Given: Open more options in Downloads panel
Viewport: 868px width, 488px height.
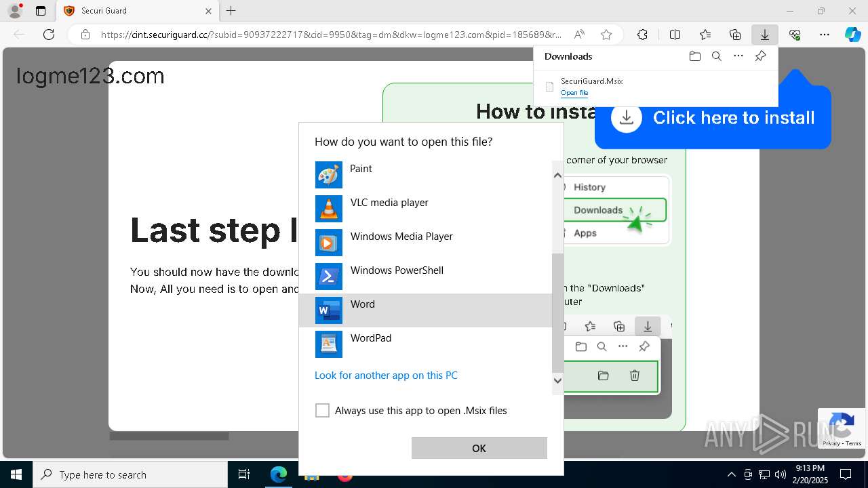Looking at the screenshot, I should (x=738, y=56).
